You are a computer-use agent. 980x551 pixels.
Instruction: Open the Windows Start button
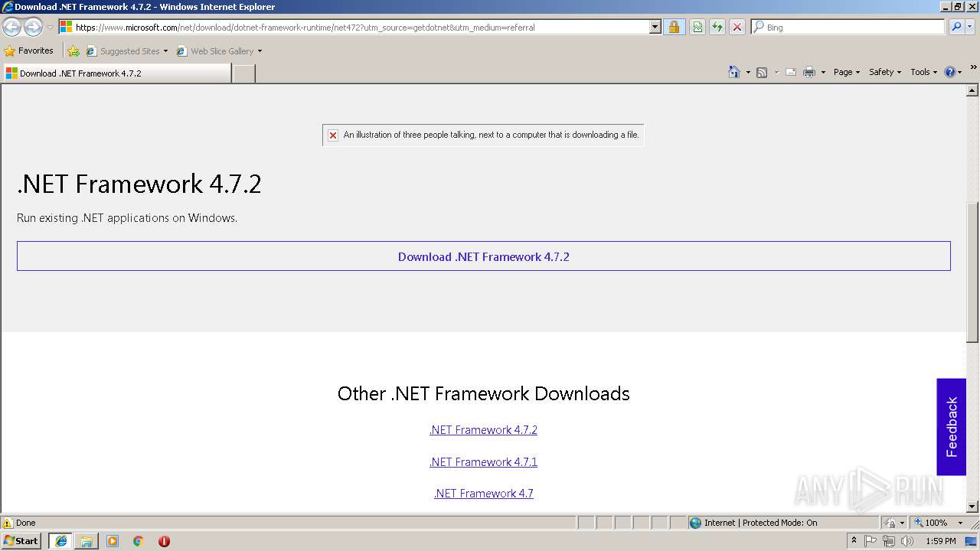coord(21,541)
